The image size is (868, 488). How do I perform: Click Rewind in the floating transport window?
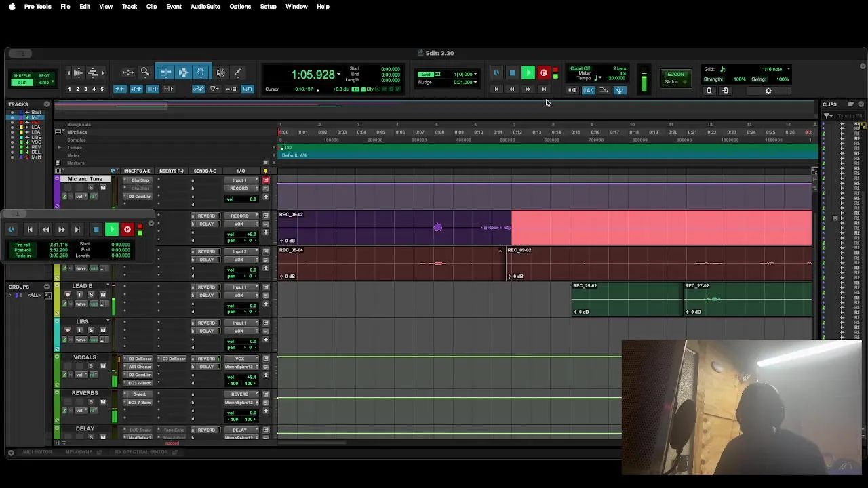45,230
